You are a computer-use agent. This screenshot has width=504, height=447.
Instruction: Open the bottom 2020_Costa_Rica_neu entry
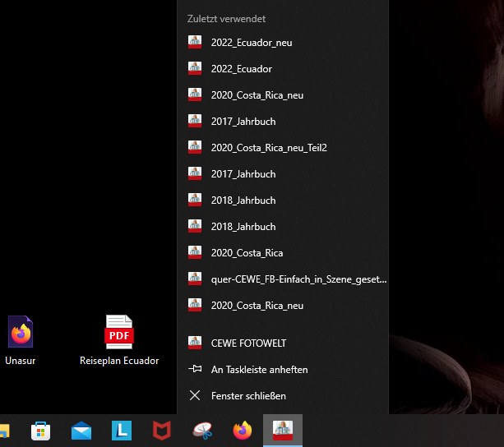(x=257, y=306)
